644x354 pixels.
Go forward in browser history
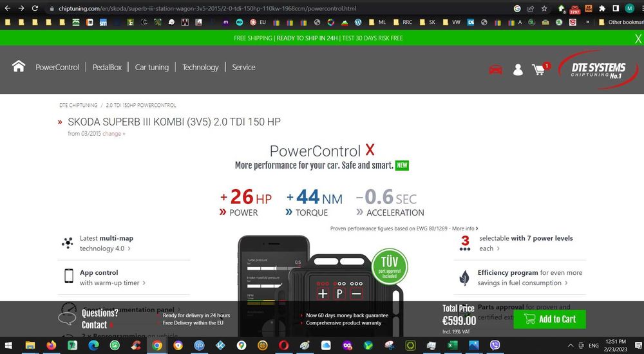click(x=21, y=8)
